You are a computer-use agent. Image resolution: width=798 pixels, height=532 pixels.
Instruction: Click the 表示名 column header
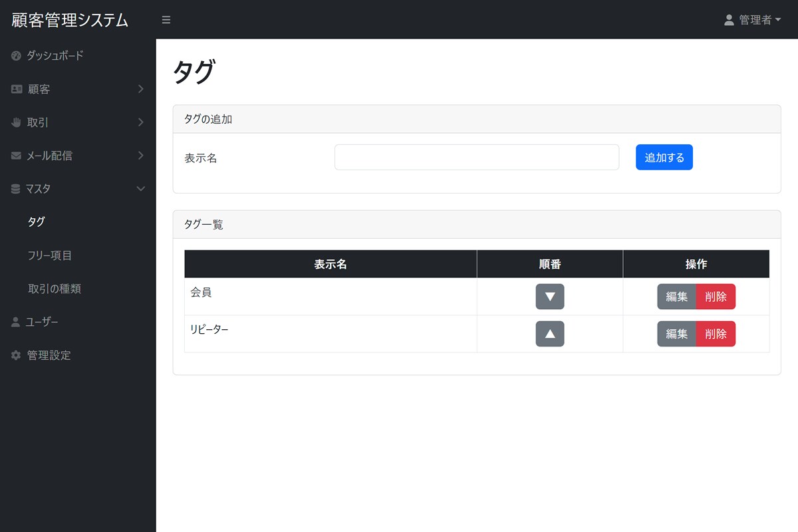coord(331,264)
